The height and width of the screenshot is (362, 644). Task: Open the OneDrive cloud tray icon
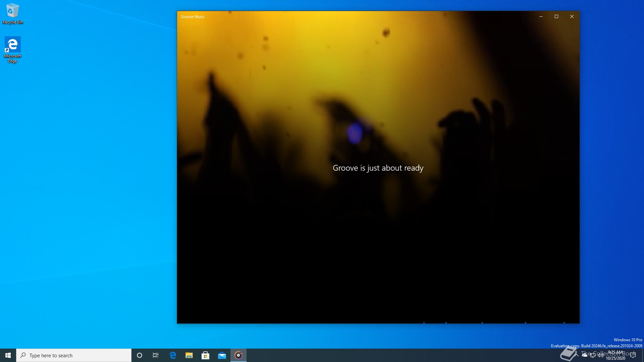click(585, 355)
